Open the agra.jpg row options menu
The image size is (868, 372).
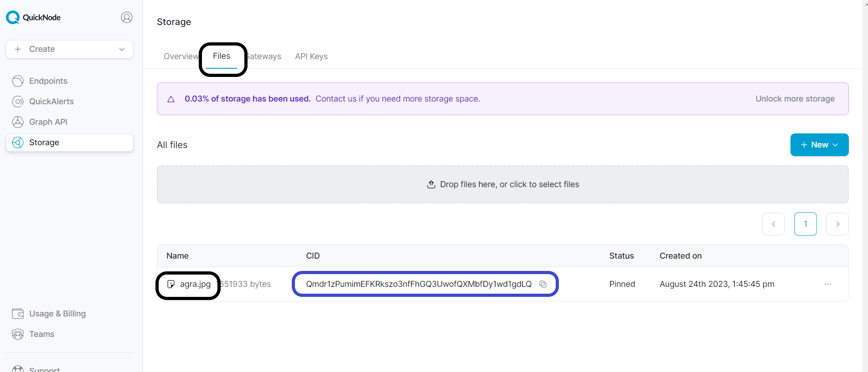[x=827, y=284]
